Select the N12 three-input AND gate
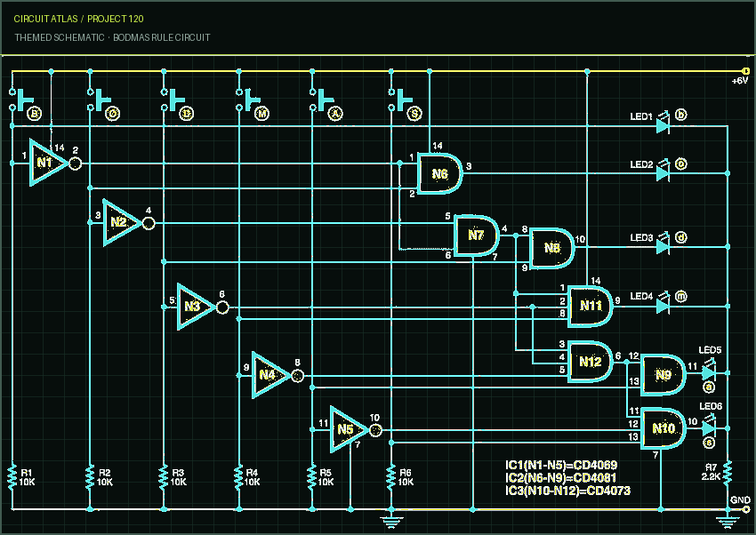 click(590, 361)
